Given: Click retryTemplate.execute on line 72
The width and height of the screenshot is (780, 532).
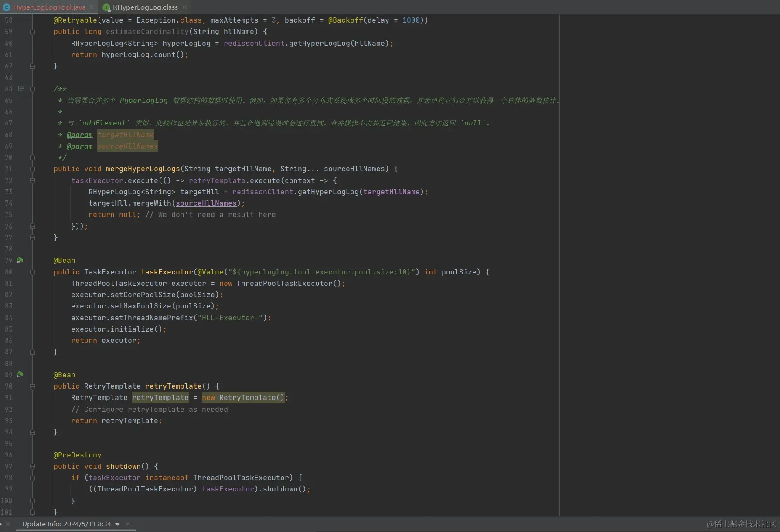Looking at the screenshot, I should point(234,180).
